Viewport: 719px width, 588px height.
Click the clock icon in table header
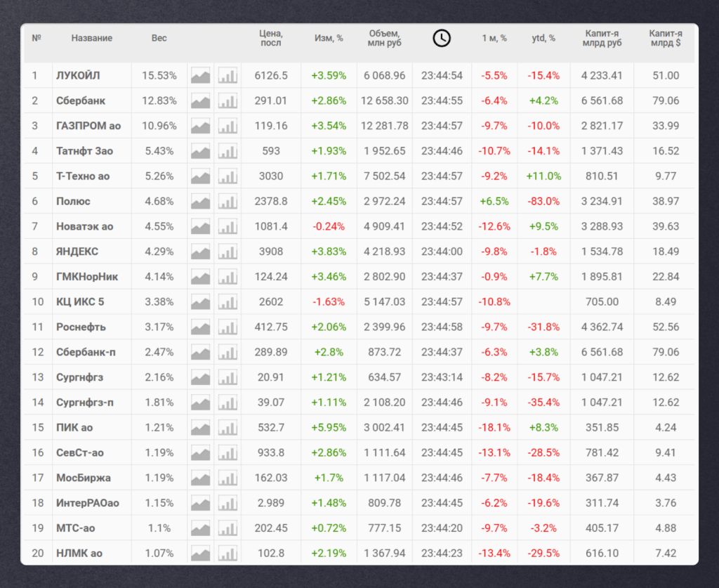(x=442, y=38)
